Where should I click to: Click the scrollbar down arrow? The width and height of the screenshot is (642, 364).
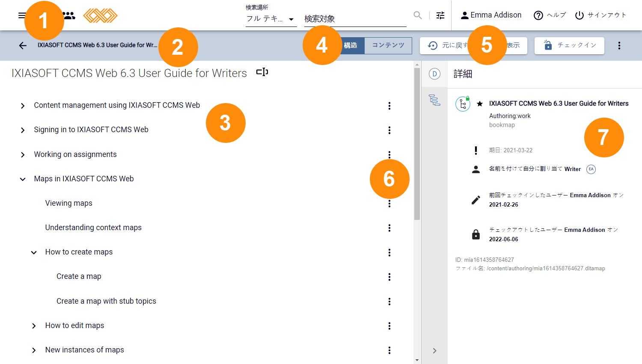[x=417, y=360]
